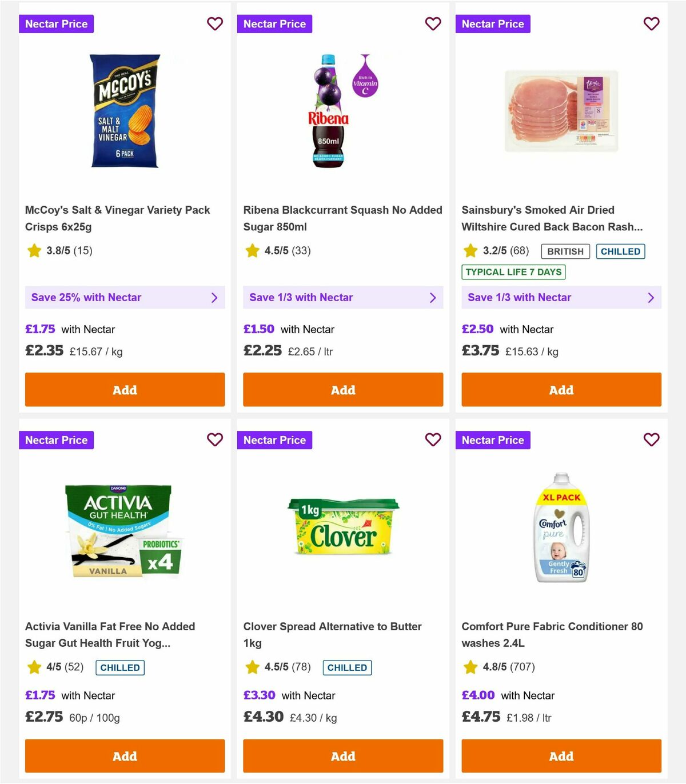This screenshot has height=784, width=686.
Task: Click the star icon beside Activia's 4/5 rating
Action: pos(33,667)
